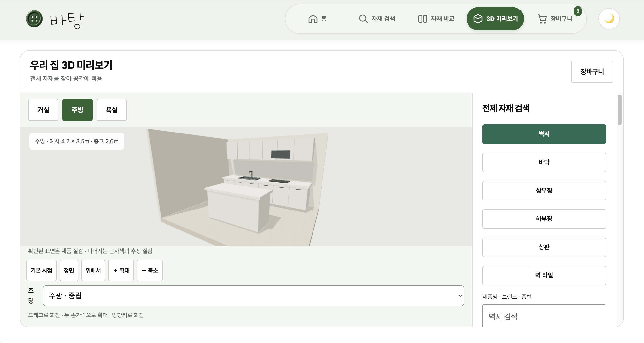Click the 3D kitchen preview canvas
644x343 pixels.
246,186
